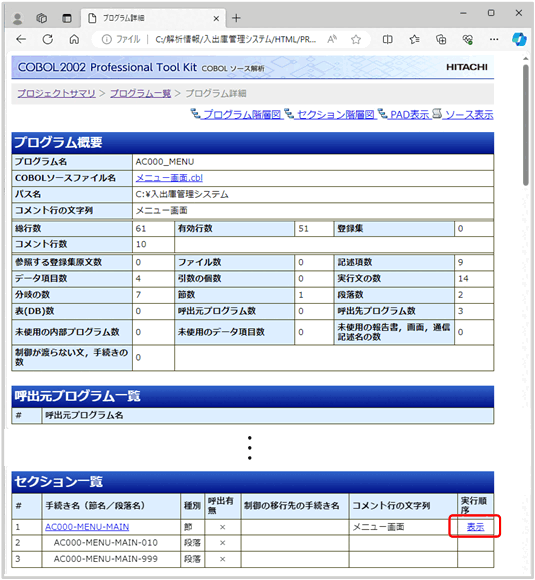The image size is (535, 580).
Task: Close the プログラム詳細 tab
Action: 216,18
